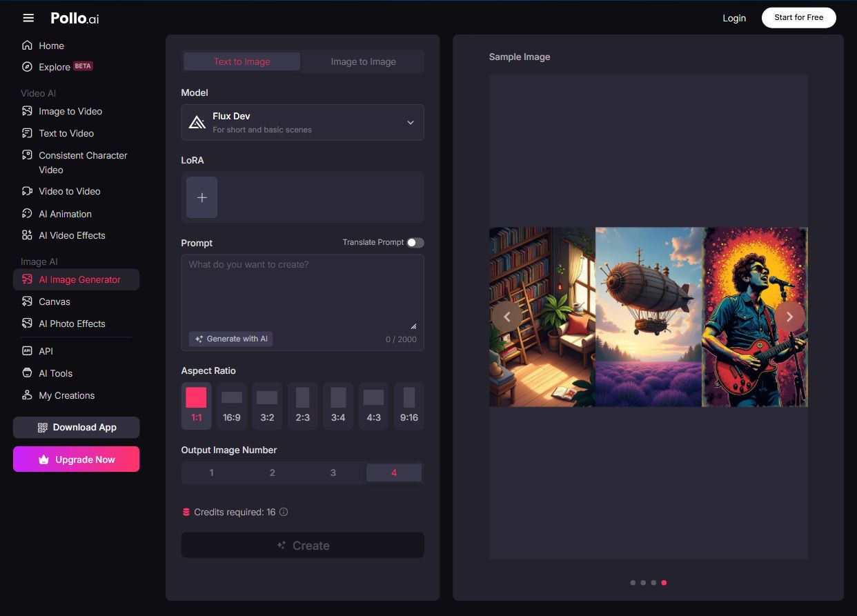Screen dimensions: 857x616
Task: Click the BETA badge next to Explore
Action: point(83,66)
